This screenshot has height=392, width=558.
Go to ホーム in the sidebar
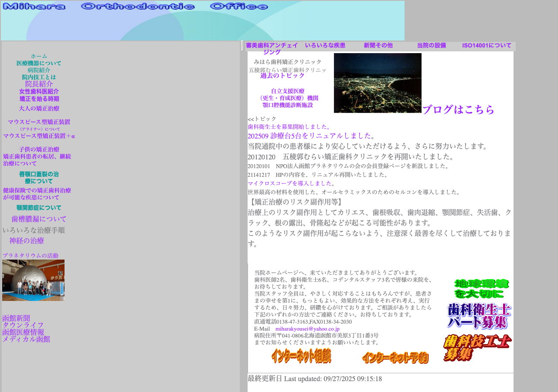(x=39, y=56)
